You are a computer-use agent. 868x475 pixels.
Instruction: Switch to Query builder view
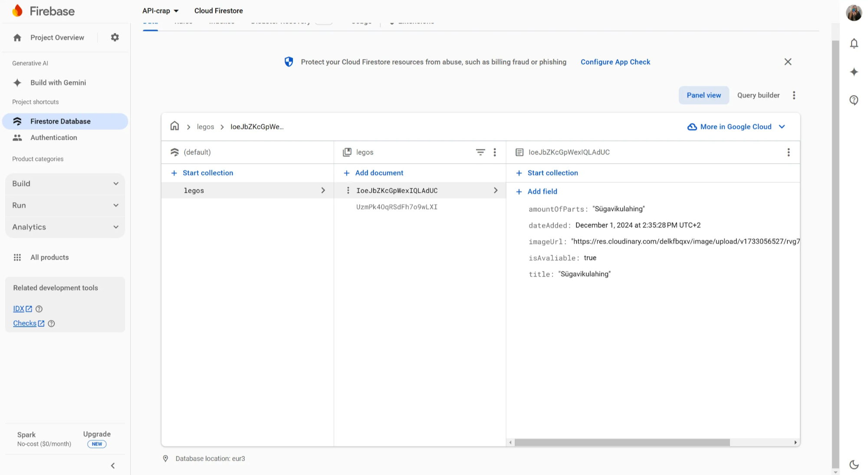[x=758, y=95]
